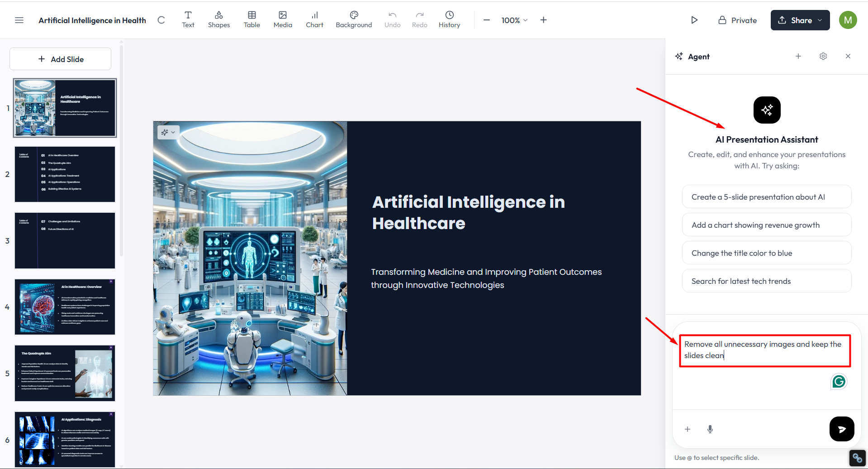Open the Media insert option

coord(283,20)
